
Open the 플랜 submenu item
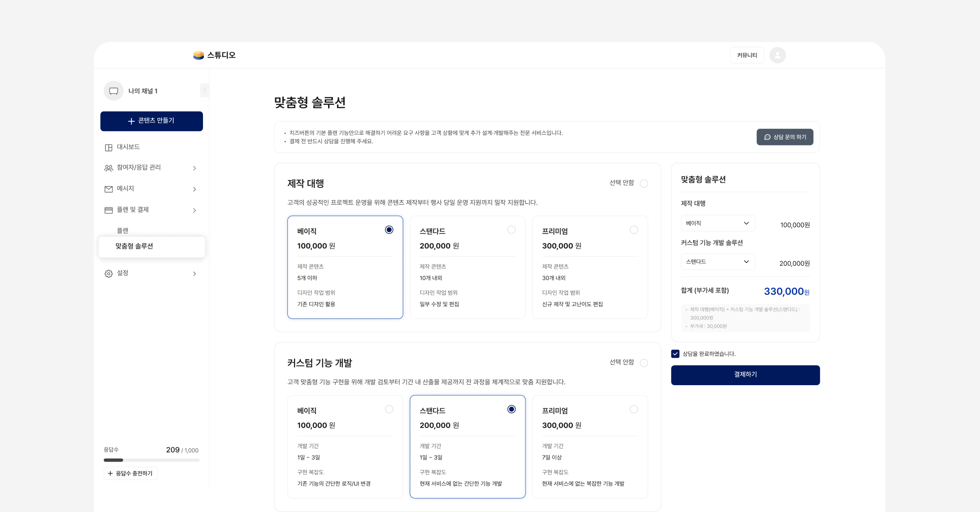pyautogui.click(x=123, y=231)
